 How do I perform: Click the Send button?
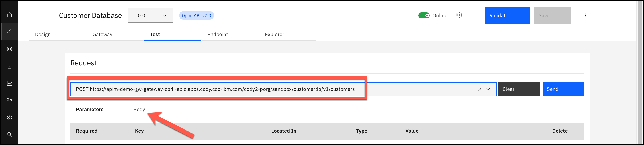click(x=563, y=89)
